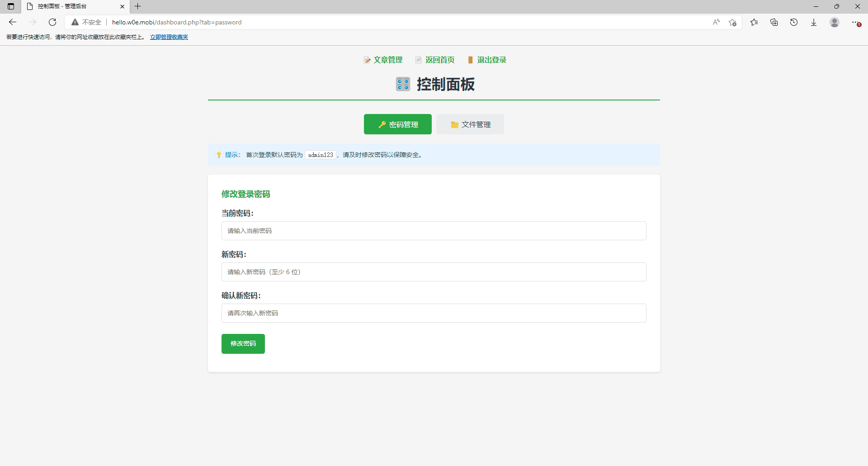Screen dimensions: 868x466
Task: Switch to the 文件管理 tab
Action: (x=470, y=124)
